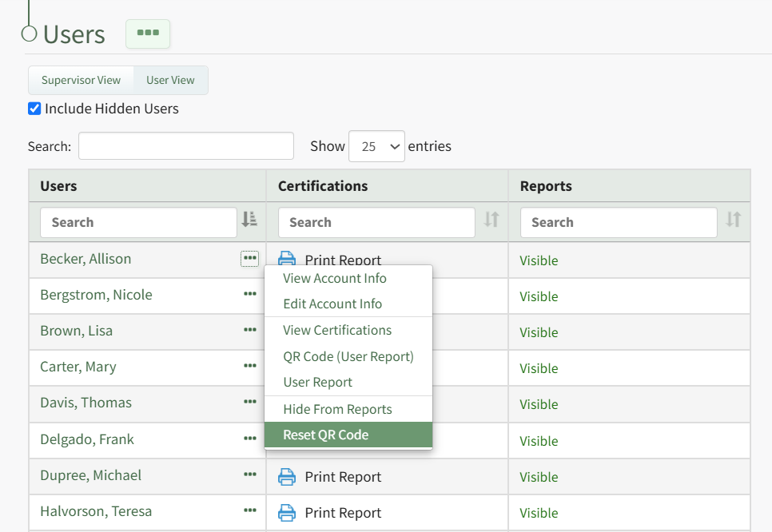The height and width of the screenshot is (532, 772).
Task: Click the Reports column header
Action: click(x=546, y=186)
